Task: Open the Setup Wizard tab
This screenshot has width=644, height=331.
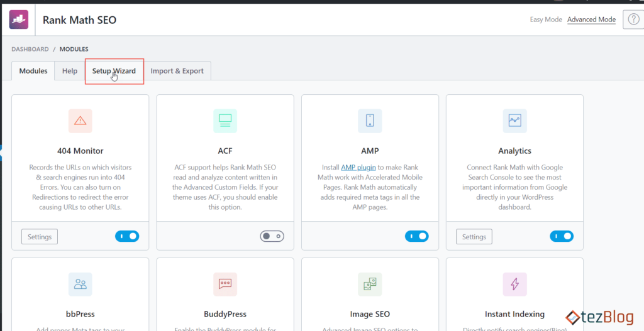Action: pyautogui.click(x=114, y=70)
